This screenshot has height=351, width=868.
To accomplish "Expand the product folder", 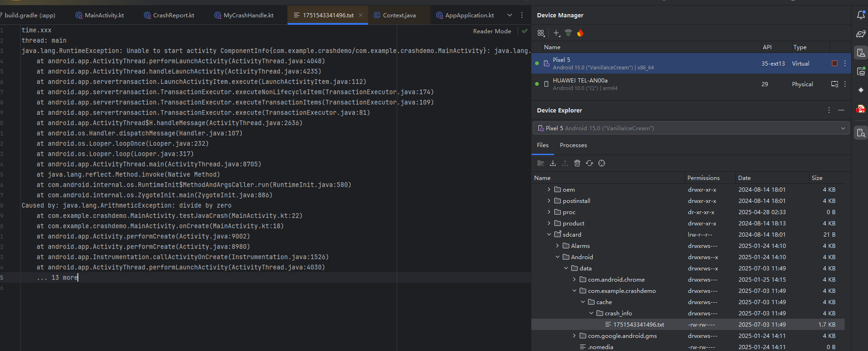I will 549,223.
